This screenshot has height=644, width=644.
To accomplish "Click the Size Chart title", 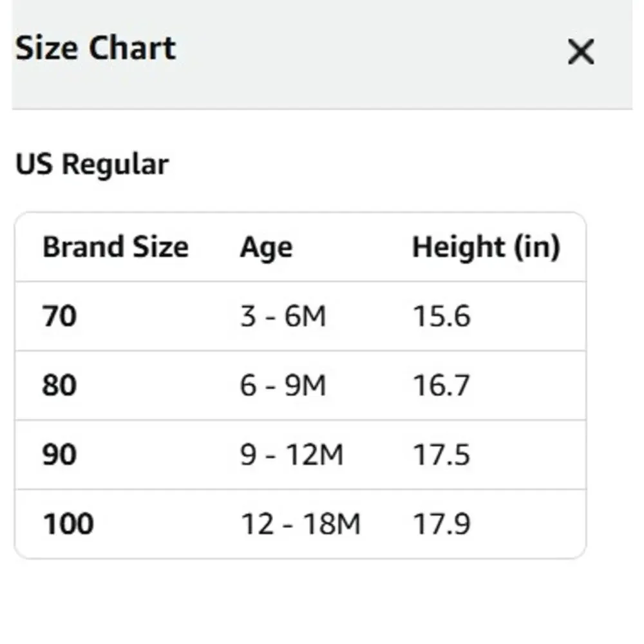I will click(96, 48).
